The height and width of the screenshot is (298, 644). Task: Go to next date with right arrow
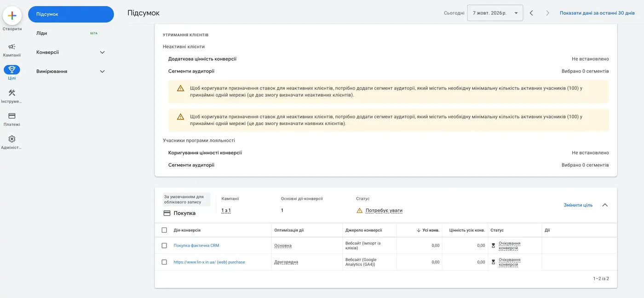coord(547,13)
